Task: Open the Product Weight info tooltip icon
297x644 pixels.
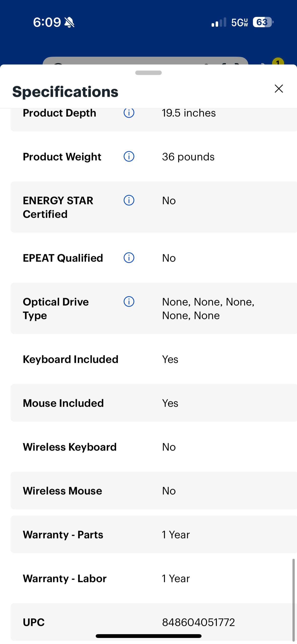Action: [x=129, y=156]
